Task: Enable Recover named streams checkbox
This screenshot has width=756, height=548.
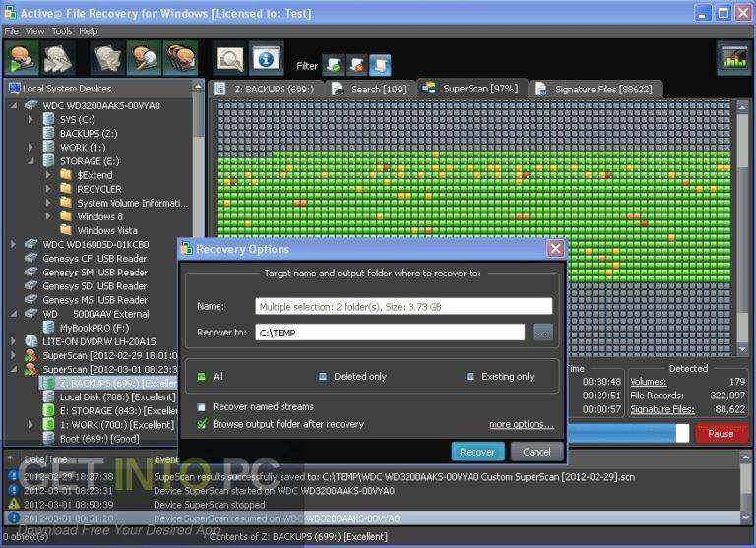Action: click(x=202, y=407)
